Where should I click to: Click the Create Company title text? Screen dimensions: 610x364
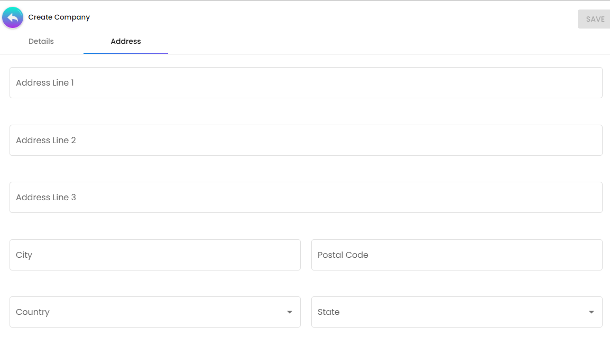tap(59, 17)
